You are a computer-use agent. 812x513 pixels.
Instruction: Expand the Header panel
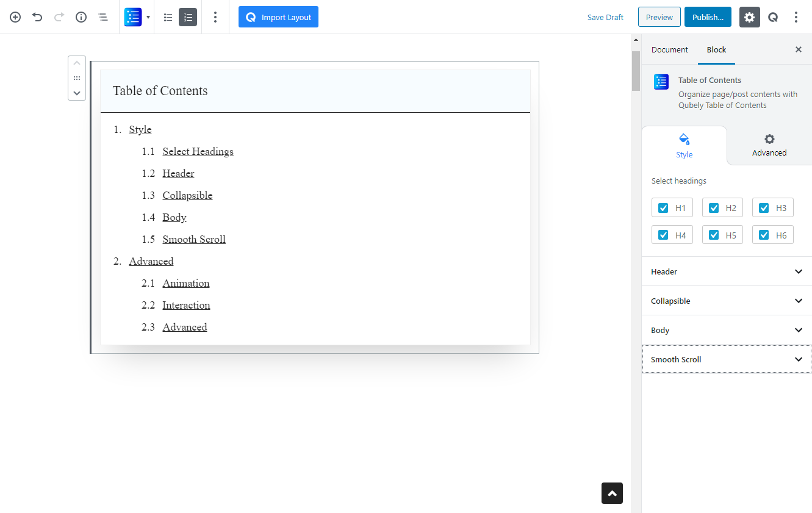(x=727, y=271)
